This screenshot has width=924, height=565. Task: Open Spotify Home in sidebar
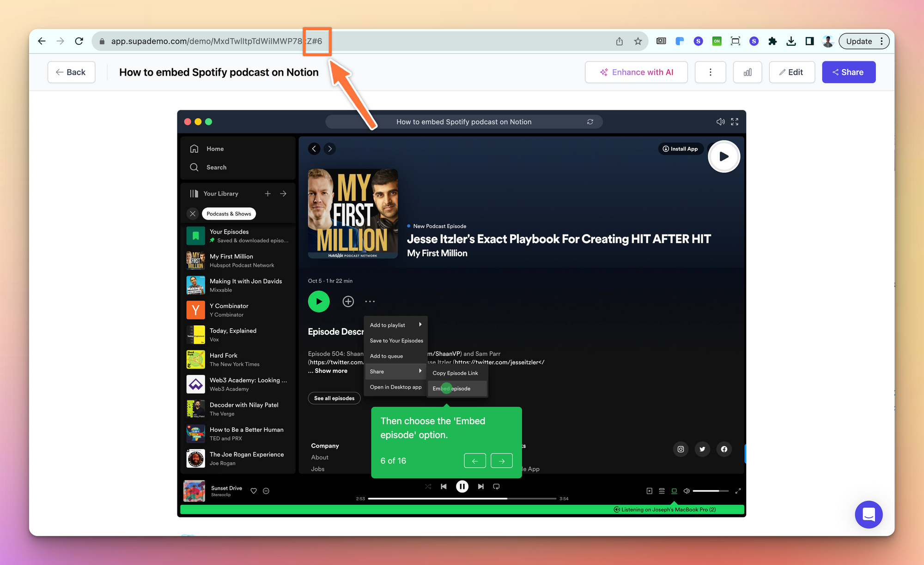point(207,149)
